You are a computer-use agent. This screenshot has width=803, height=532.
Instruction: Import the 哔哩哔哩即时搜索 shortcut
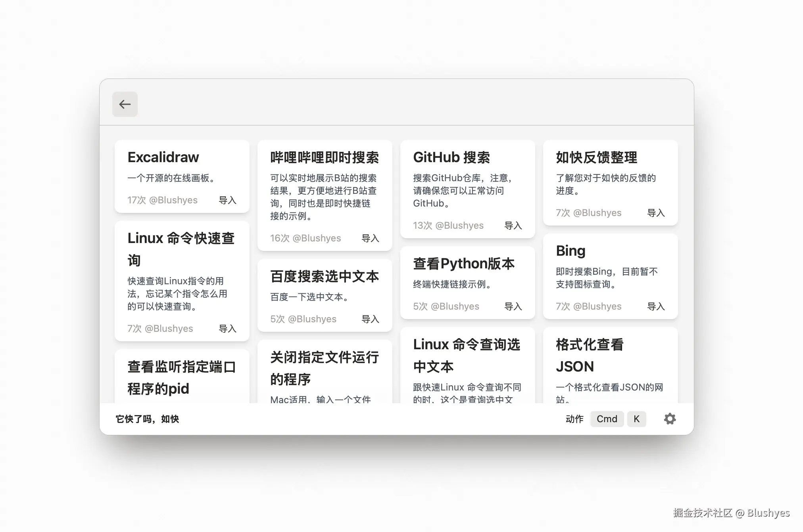click(x=370, y=238)
